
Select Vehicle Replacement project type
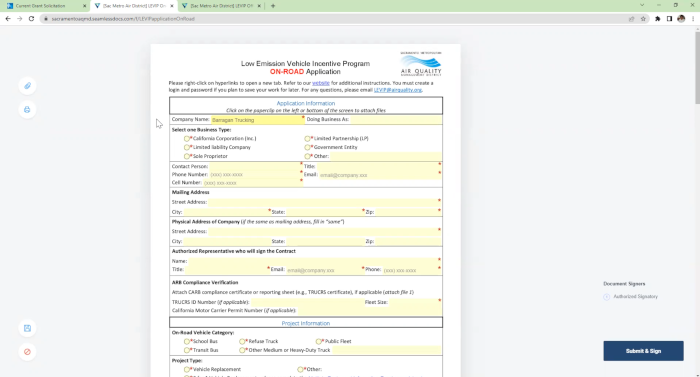click(187, 369)
